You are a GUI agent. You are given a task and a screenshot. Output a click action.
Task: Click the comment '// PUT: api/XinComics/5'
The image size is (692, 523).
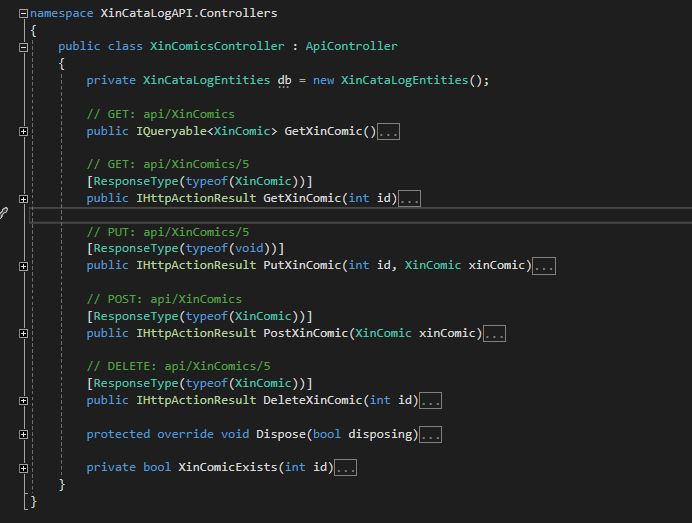[168, 232]
